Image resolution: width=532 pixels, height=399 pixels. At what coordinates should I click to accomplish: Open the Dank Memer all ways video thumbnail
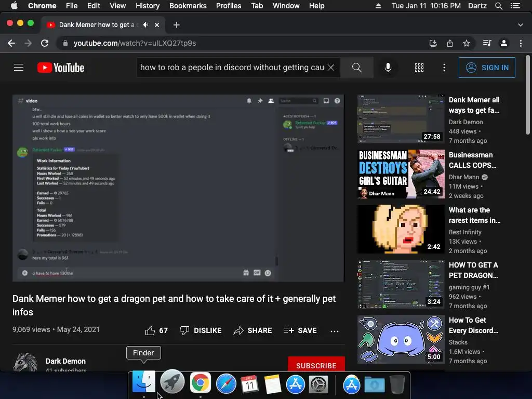pos(401,119)
